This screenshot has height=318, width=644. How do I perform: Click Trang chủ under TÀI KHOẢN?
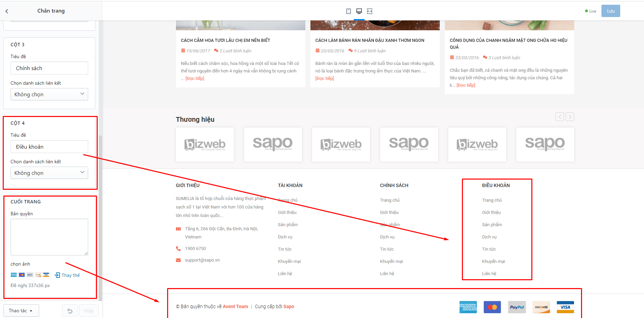[x=288, y=200]
